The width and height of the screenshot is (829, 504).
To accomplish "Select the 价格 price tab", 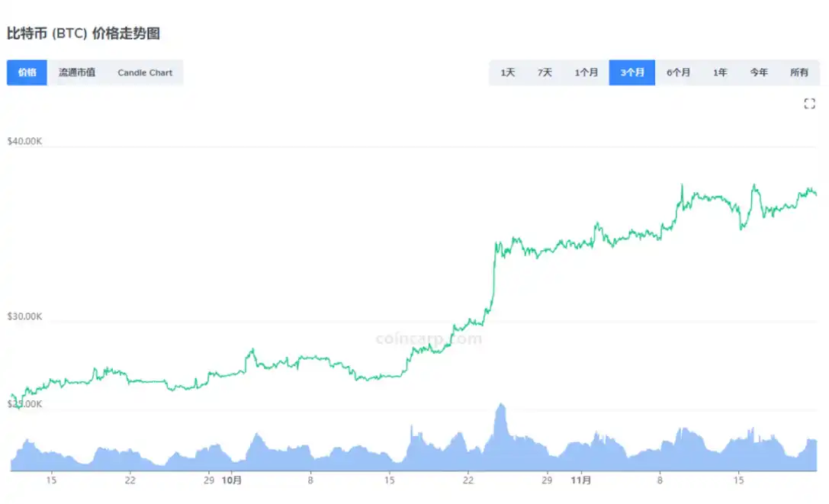I will tap(27, 72).
